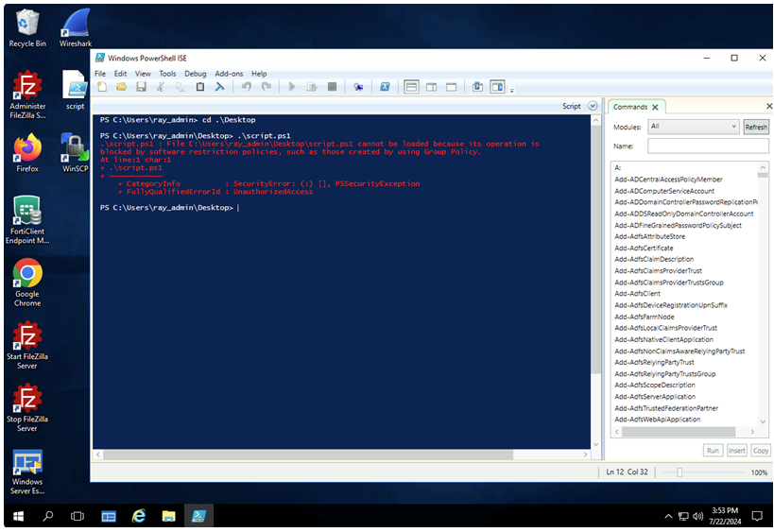Click the Refresh button for modules
774x532 pixels.
point(756,127)
